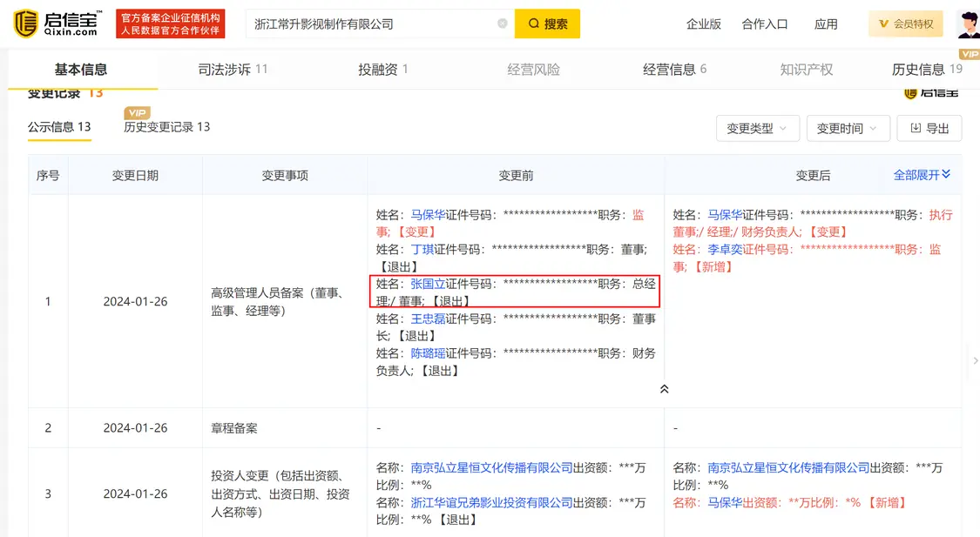Open the business information tab
The height and width of the screenshot is (537, 980).
(674, 70)
